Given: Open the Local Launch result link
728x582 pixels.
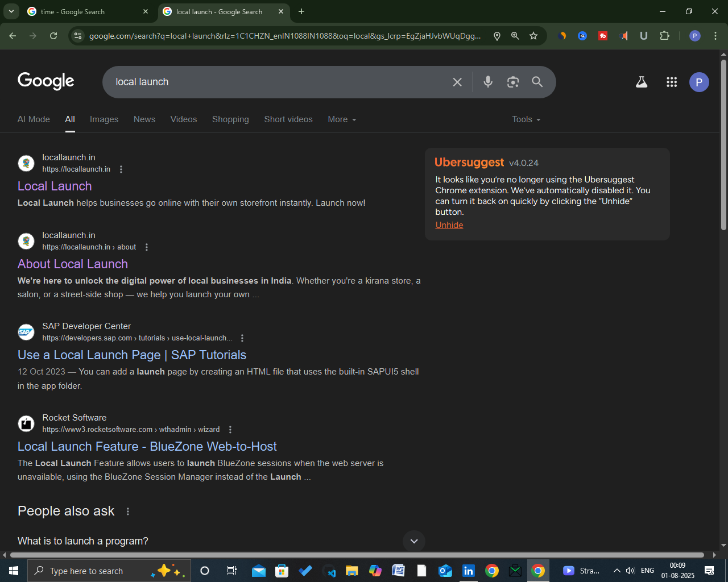Looking at the screenshot, I should [55, 186].
